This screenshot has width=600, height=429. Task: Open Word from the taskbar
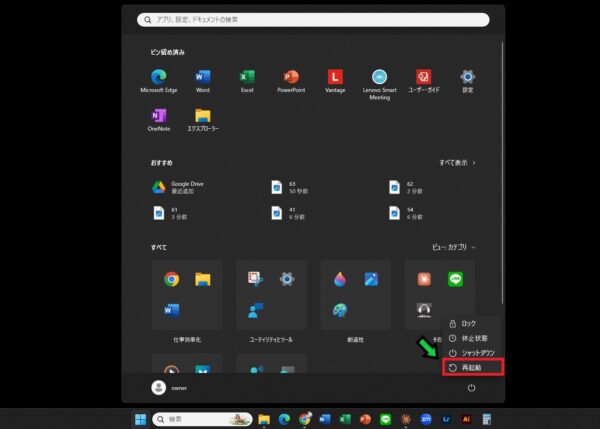pos(325,419)
